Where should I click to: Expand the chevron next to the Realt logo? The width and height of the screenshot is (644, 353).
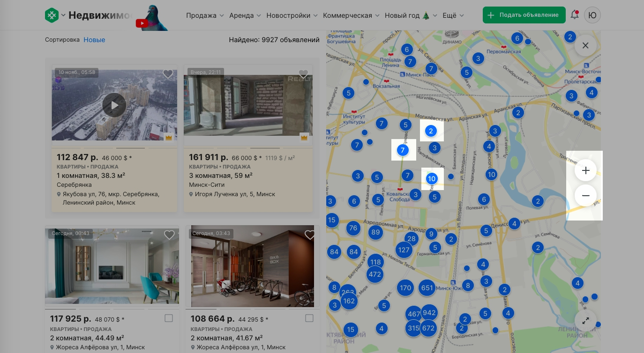pyautogui.click(x=63, y=15)
